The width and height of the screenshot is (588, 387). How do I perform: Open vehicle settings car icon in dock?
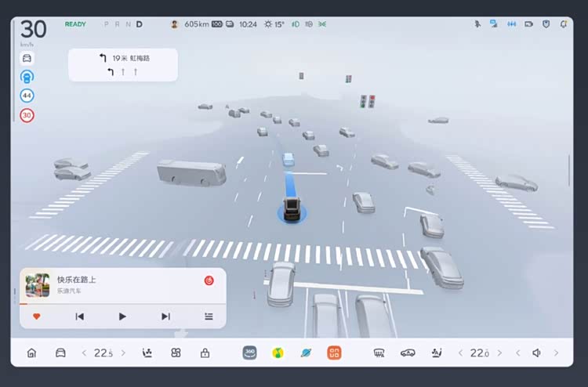(60, 353)
